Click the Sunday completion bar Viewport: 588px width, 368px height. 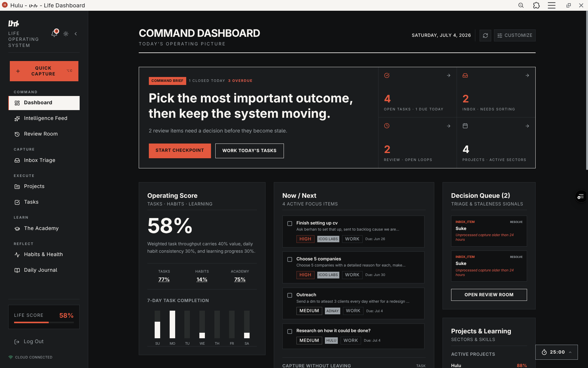pos(157,324)
